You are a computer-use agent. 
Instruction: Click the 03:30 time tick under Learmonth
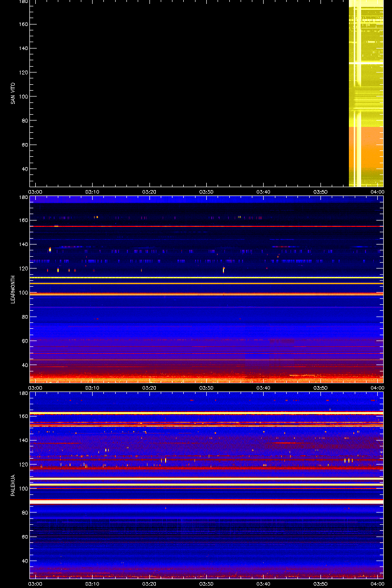[206, 388]
